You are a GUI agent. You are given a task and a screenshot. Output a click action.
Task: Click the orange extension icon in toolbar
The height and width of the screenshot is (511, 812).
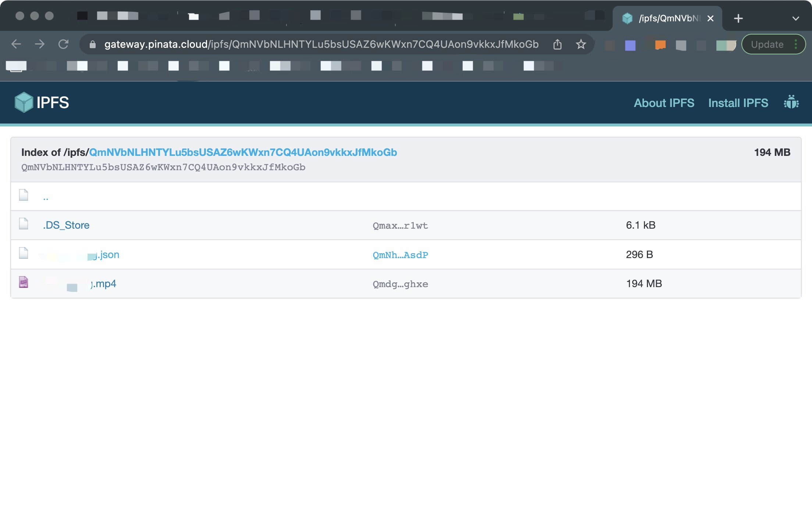[x=660, y=44]
